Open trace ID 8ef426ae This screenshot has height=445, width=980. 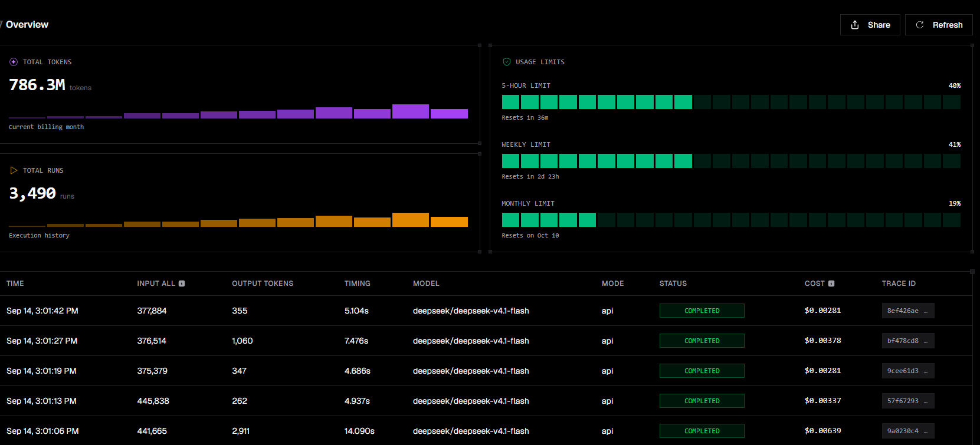907,311
